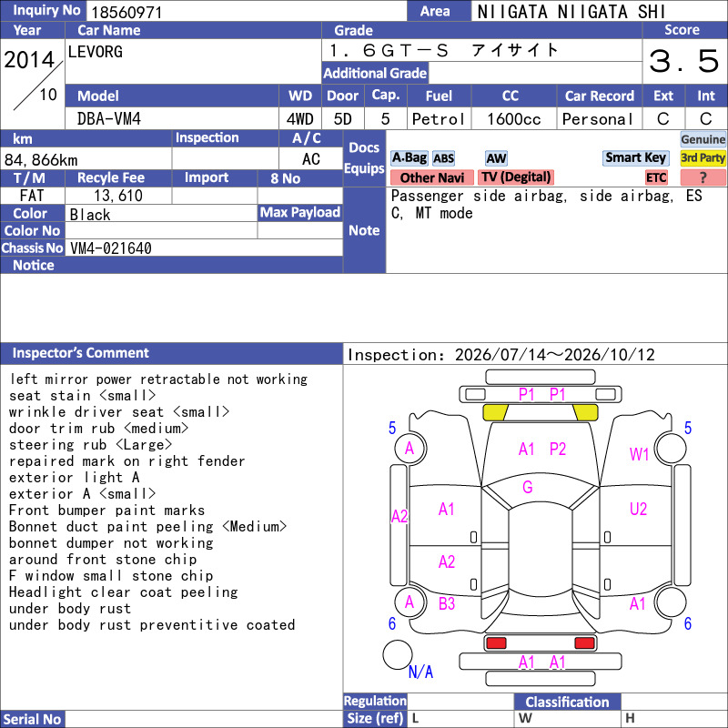Click the area value NIIGATA NIIGATA SHI
The height and width of the screenshot is (728, 728).
571,12
